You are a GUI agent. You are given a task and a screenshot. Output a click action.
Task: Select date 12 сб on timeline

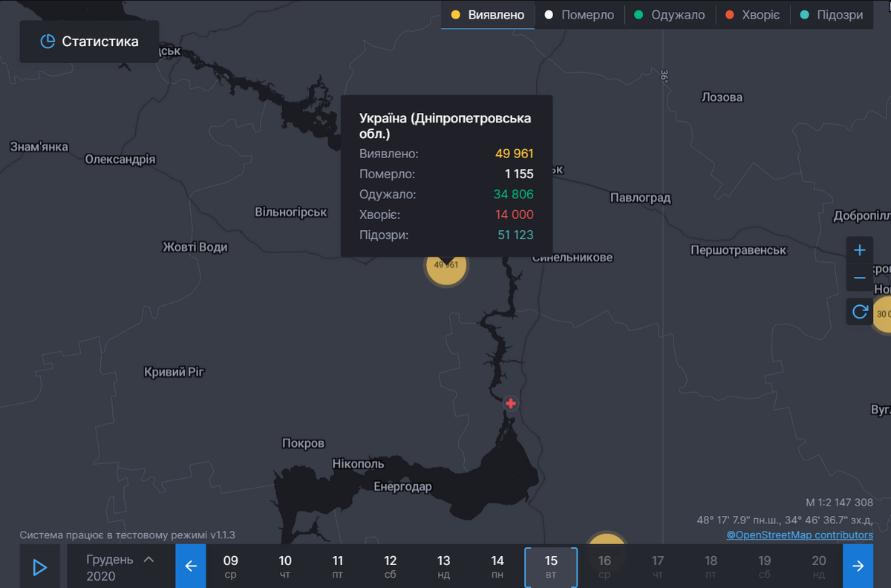tap(391, 566)
